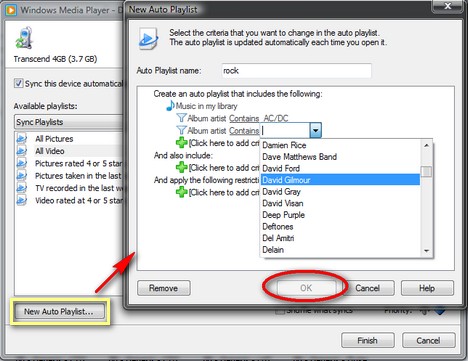
Task: Click the New Auto Playlist... button
Action: point(59,312)
